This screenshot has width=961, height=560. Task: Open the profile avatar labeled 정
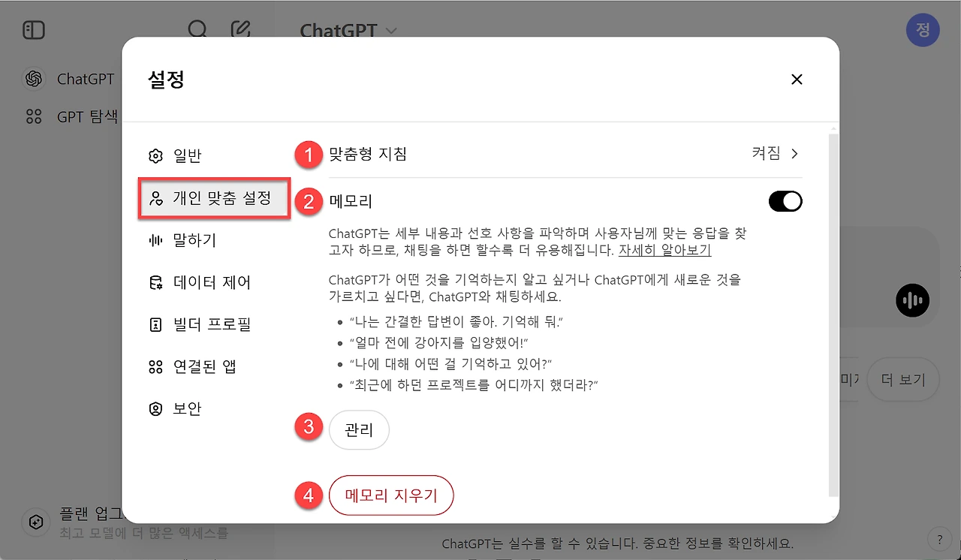pyautogui.click(x=923, y=30)
